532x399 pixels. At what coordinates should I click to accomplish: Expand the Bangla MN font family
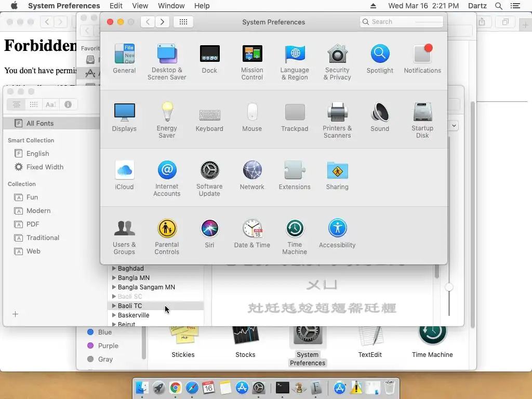pyautogui.click(x=114, y=277)
